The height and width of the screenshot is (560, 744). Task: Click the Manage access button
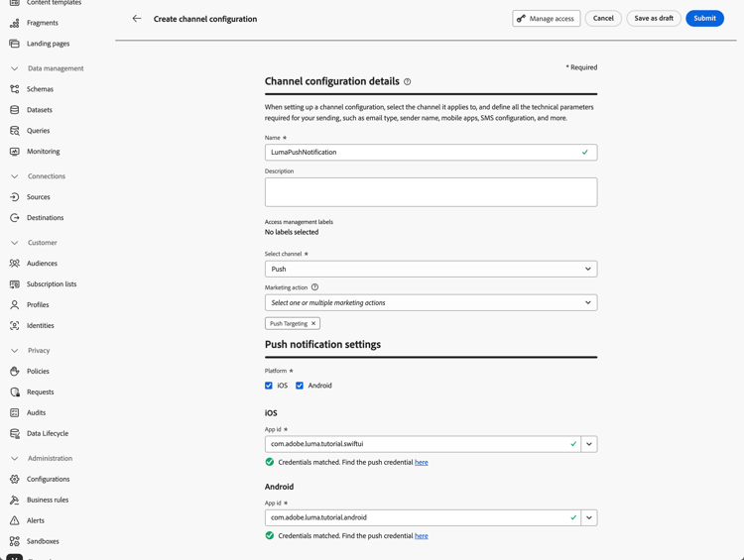click(547, 19)
